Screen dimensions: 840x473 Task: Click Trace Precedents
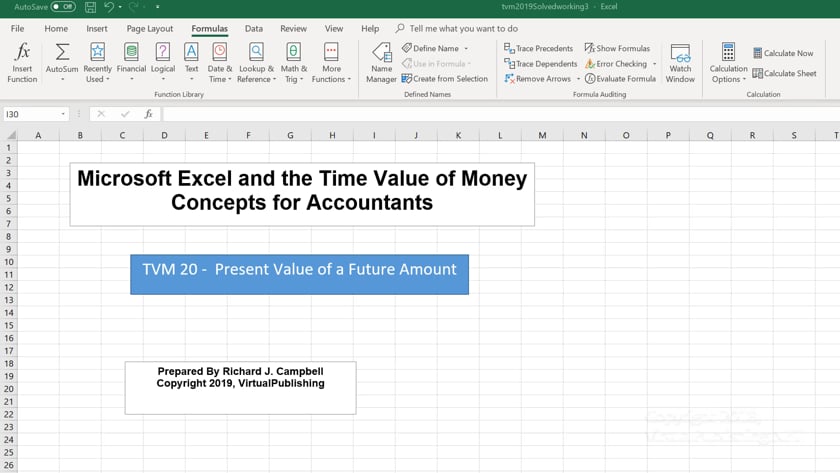pyautogui.click(x=538, y=48)
